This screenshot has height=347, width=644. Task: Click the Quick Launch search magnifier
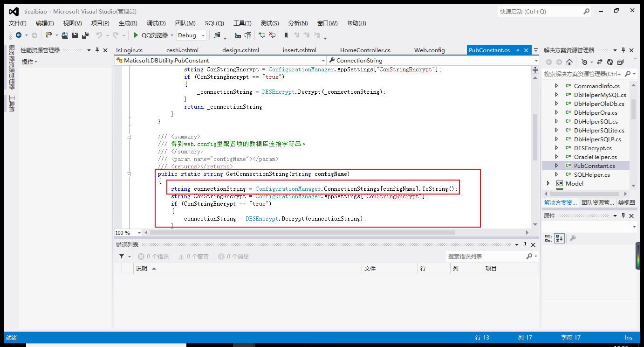click(x=586, y=11)
